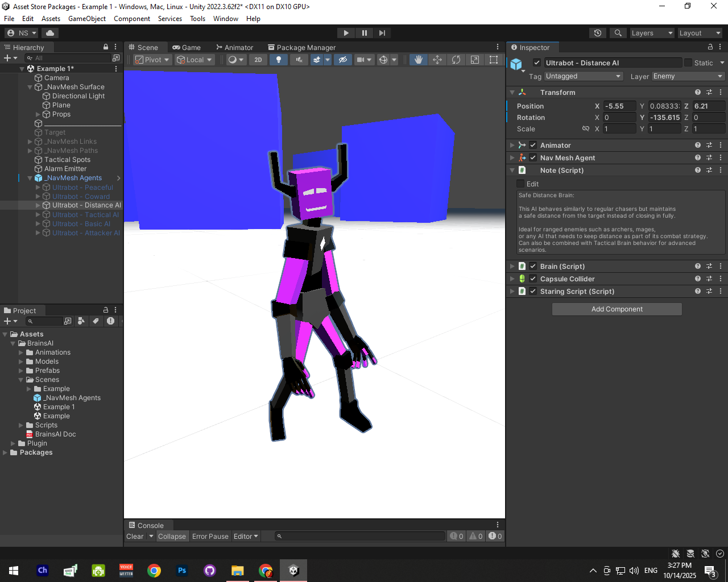The width and height of the screenshot is (728, 582).
Task: Toggle Console Collapse button
Action: 172,536
